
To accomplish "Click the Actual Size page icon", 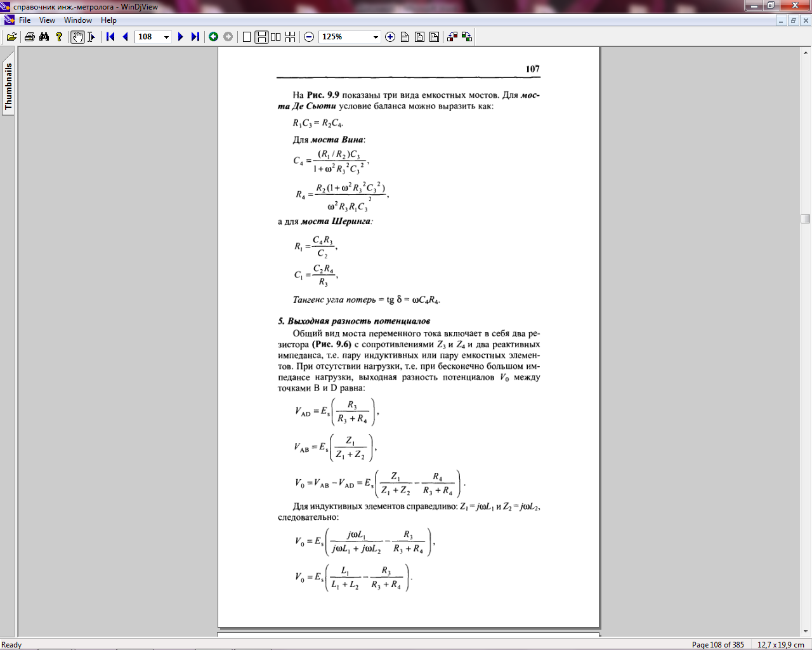I will 405,37.
